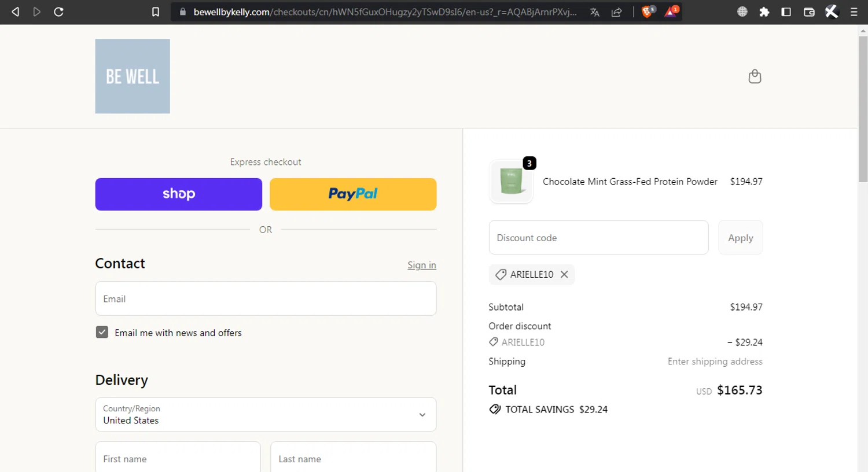Viewport: 868px width, 472px height.
Task: Click the crossed tools extension icon
Action: [832, 12]
